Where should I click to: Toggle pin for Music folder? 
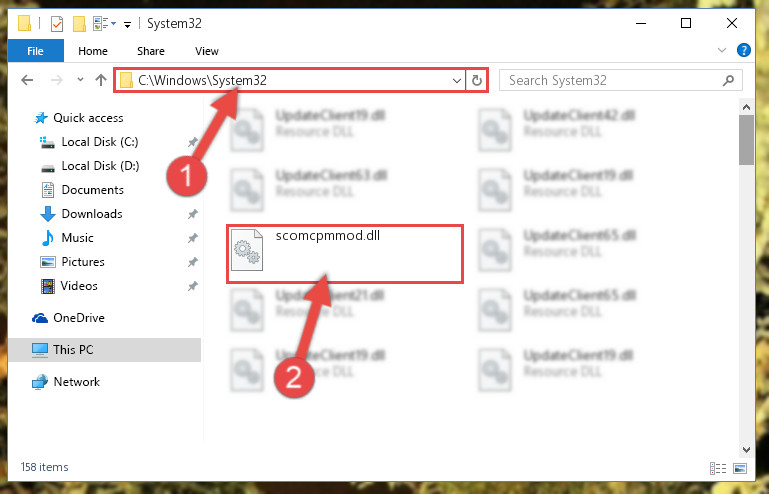[193, 238]
